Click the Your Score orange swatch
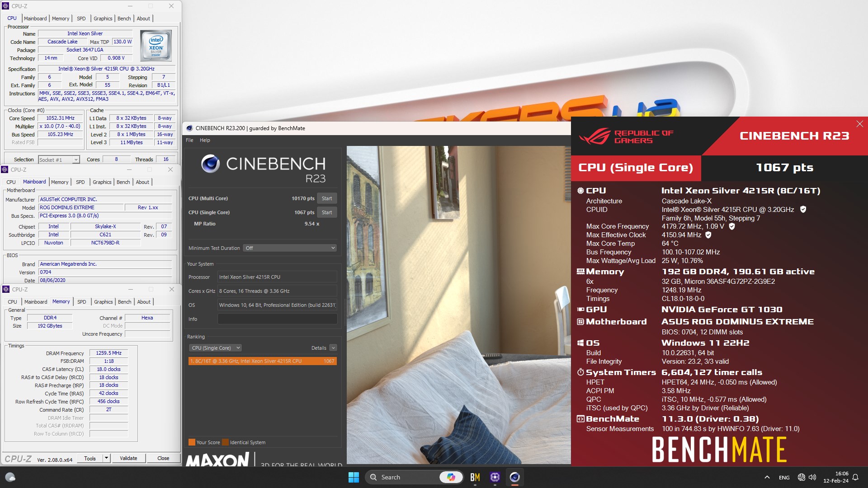 [192, 442]
